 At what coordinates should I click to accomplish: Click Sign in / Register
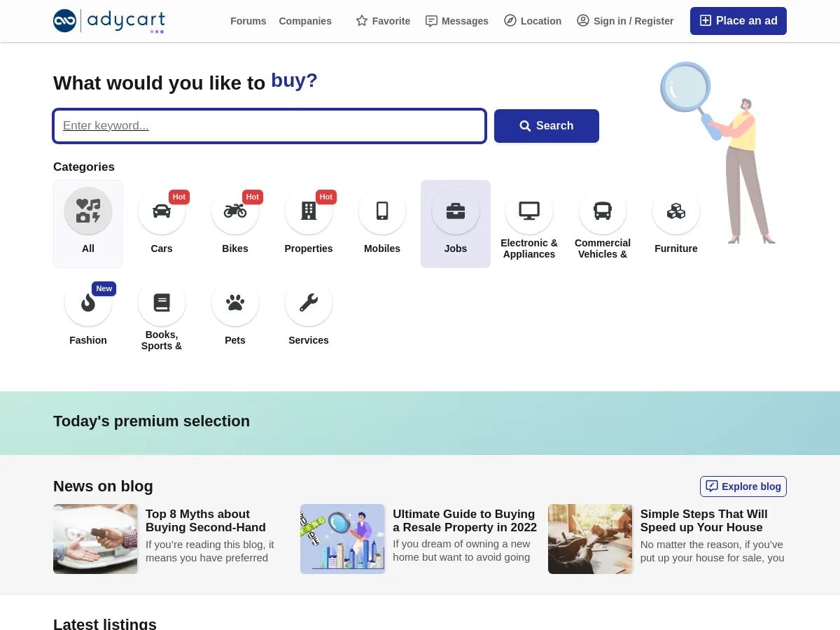pos(625,21)
